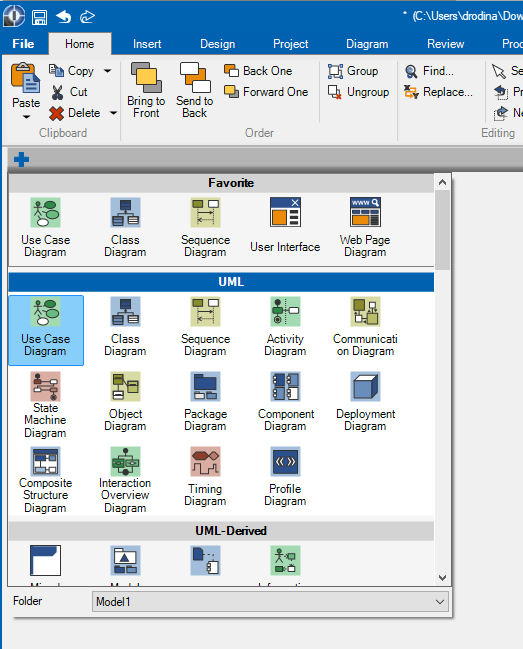
Task: Delete the selected element
Action: pos(74,113)
